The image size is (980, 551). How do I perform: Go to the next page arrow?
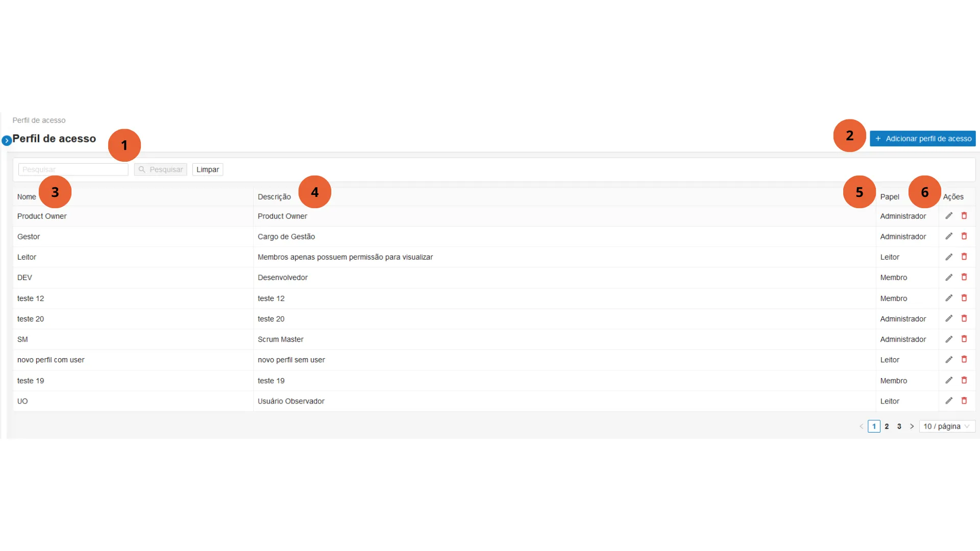[912, 426]
